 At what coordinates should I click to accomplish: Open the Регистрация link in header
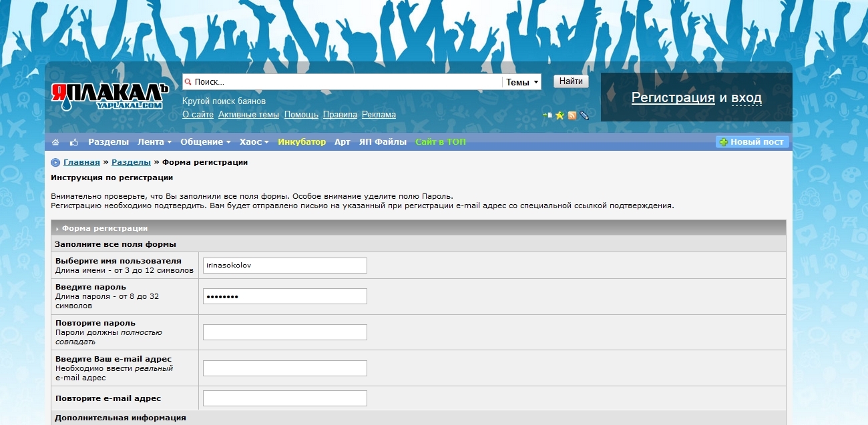pos(673,98)
